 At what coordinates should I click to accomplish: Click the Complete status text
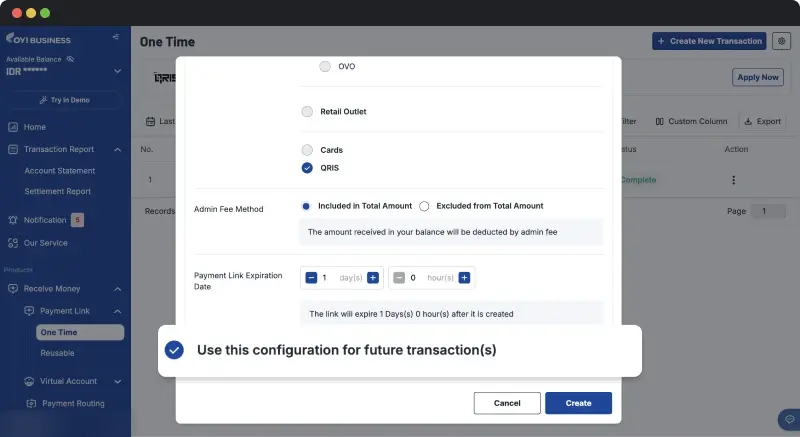pos(638,180)
